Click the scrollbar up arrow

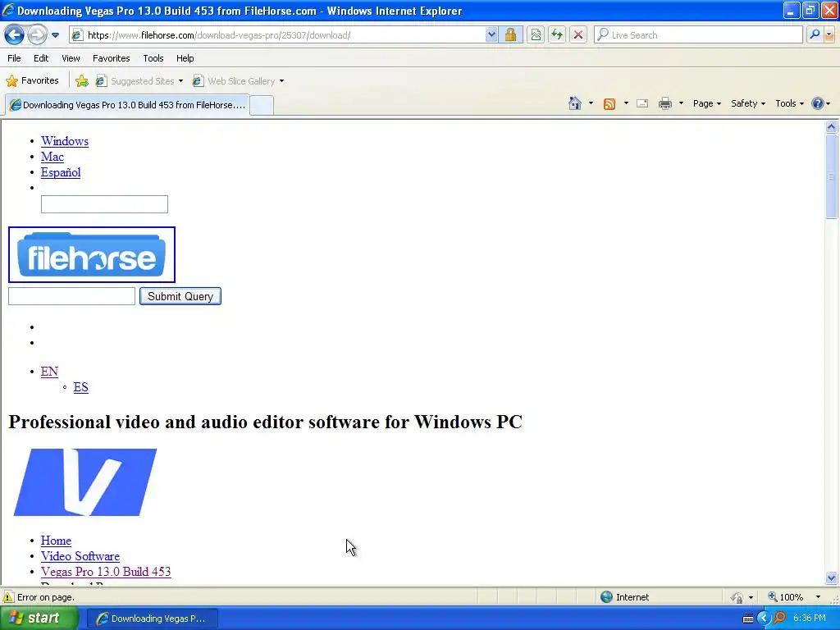click(x=832, y=127)
